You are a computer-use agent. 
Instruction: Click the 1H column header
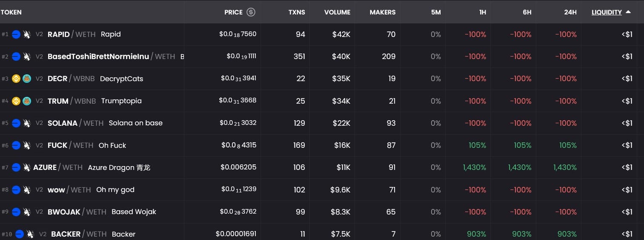[482, 12]
